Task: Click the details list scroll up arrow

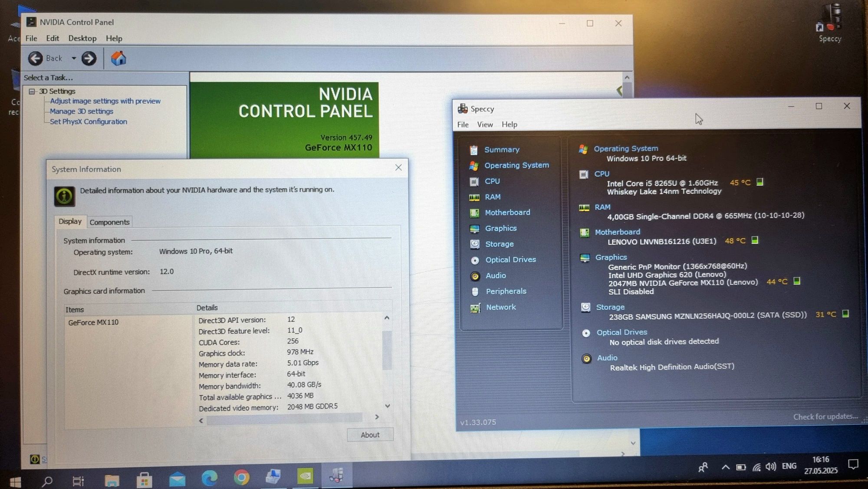Action: pos(387,318)
